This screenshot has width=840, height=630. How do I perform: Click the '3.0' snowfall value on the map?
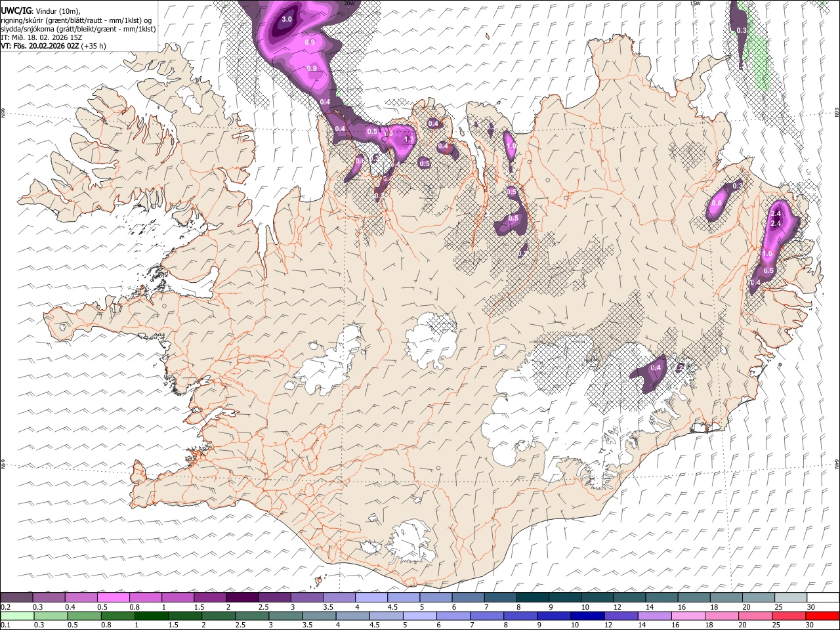tap(287, 19)
